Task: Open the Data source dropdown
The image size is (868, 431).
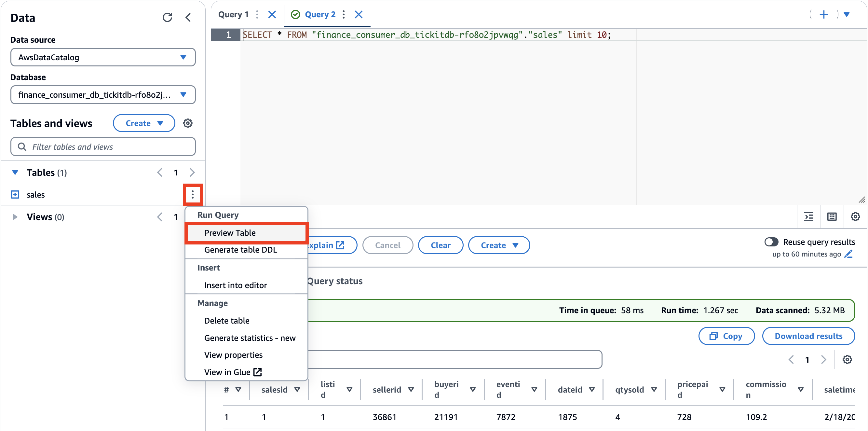Action: (x=103, y=57)
